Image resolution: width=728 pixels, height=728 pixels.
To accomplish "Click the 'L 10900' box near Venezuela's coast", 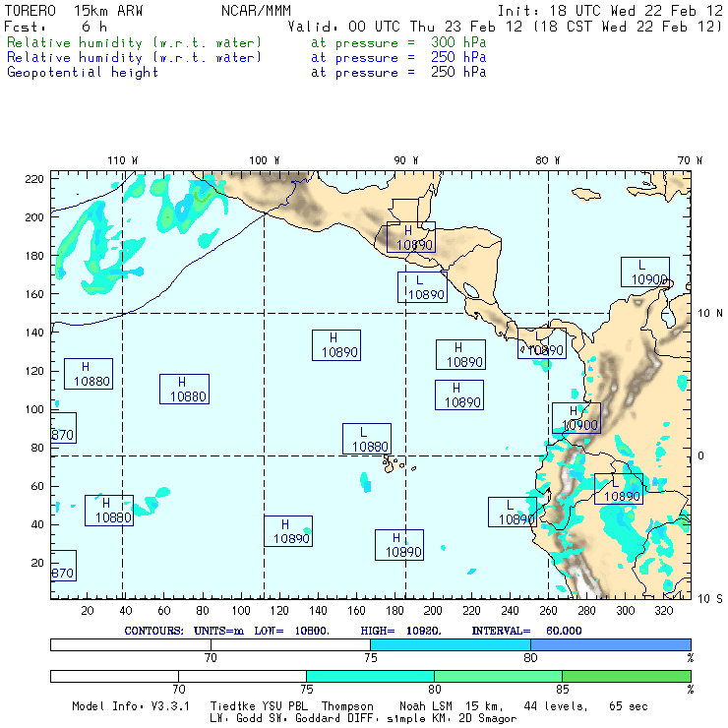I will [x=645, y=273].
